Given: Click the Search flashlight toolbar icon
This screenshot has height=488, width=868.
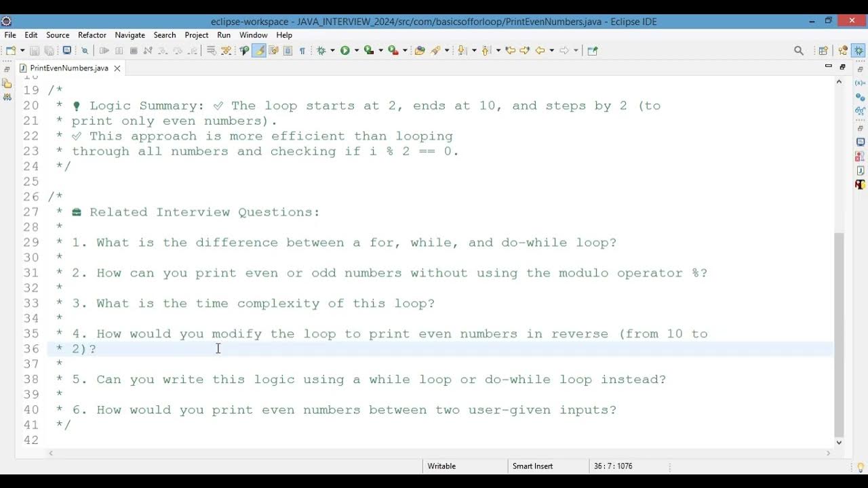Looking at the screenshot, I should pyautogui.click(x=435, y=50).
